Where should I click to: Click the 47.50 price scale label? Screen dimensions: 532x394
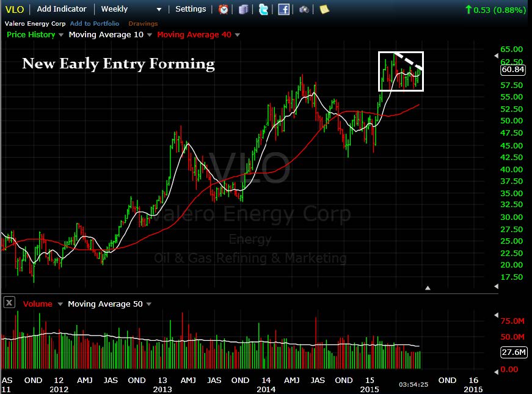point(512,133)
